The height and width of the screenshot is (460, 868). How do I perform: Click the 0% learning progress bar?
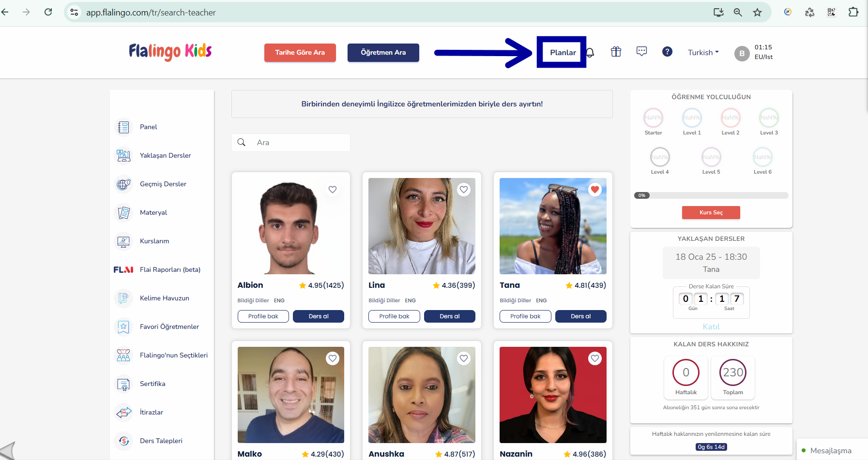tap(711, 195)
